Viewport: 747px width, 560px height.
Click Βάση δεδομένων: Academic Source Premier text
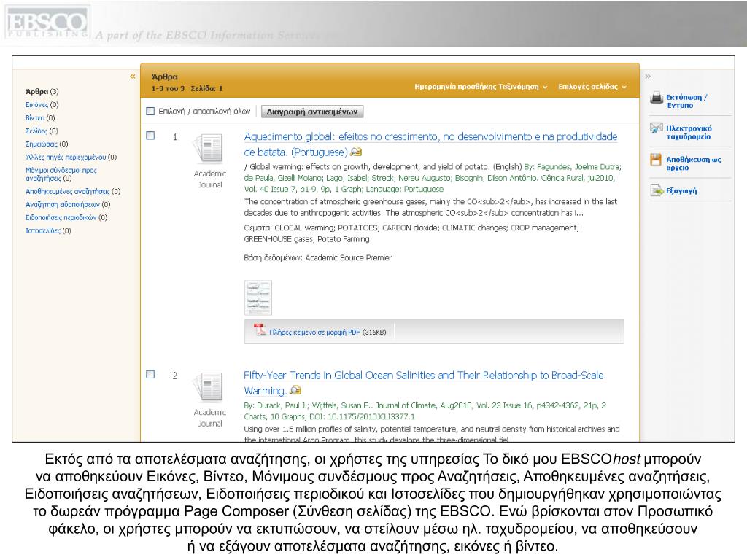point(318,257)
